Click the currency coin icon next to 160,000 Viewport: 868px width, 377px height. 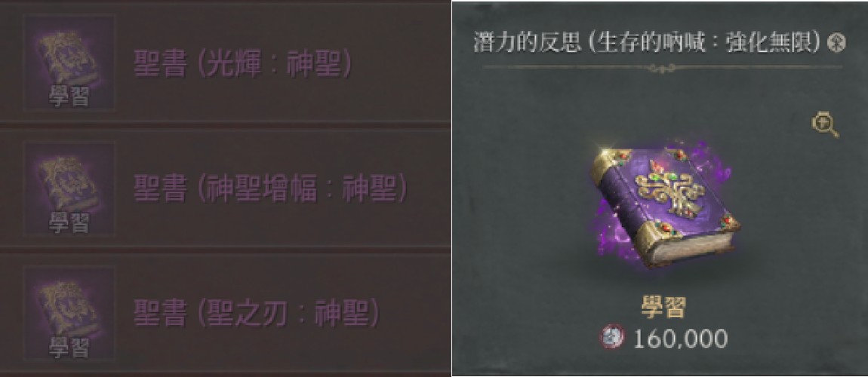click(x=613, y=337)
